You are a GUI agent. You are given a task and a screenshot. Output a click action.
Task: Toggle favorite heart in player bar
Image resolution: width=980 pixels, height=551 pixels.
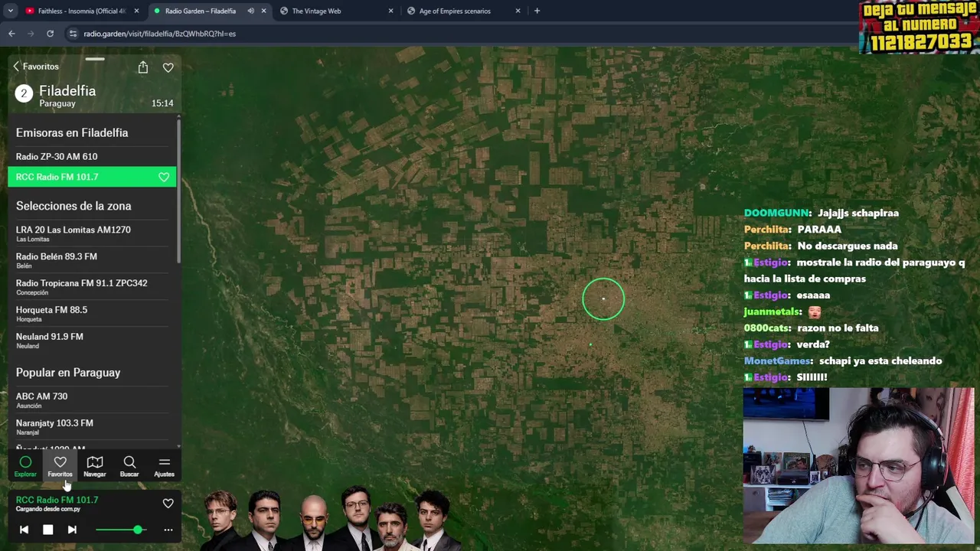[x=168, y=504]
